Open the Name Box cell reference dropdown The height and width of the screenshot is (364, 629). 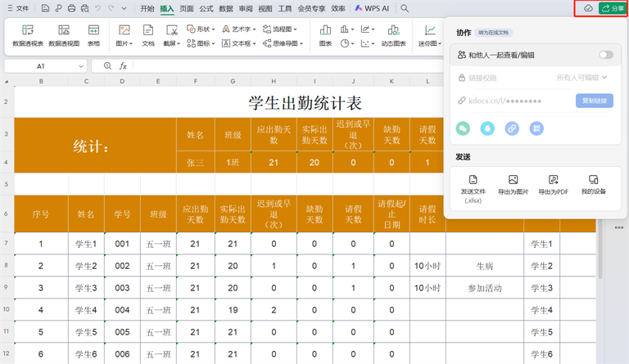[85, 65]
